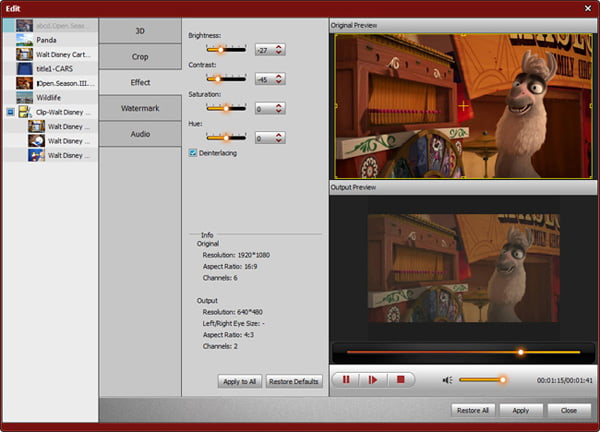Click the Output Preview video area
This screenshot has width=600, height=432.
pyautogui.click(x=463, y=268)
